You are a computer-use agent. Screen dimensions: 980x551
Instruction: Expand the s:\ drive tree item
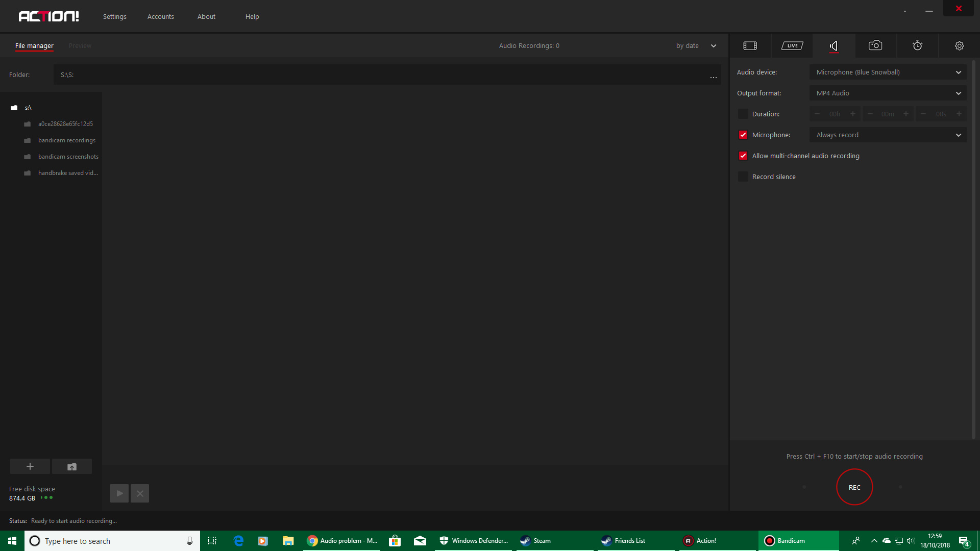pos(27,108)
